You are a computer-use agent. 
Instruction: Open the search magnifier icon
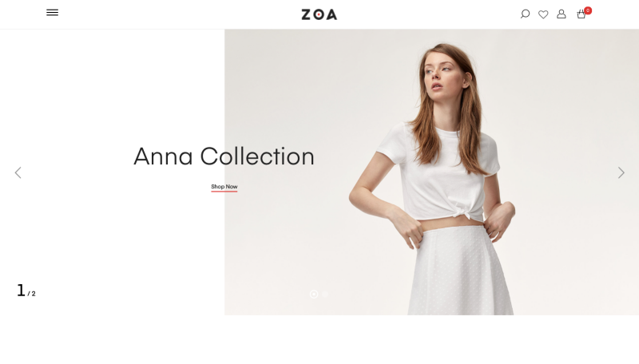(525, 14)
